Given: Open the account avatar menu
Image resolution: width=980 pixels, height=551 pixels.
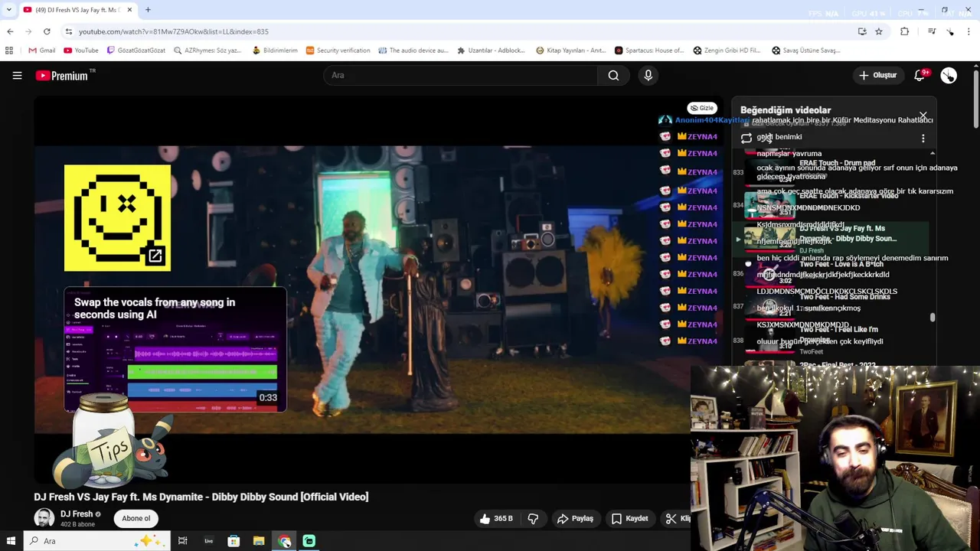Looking at the screenshot, I should (x=949, y=75).
